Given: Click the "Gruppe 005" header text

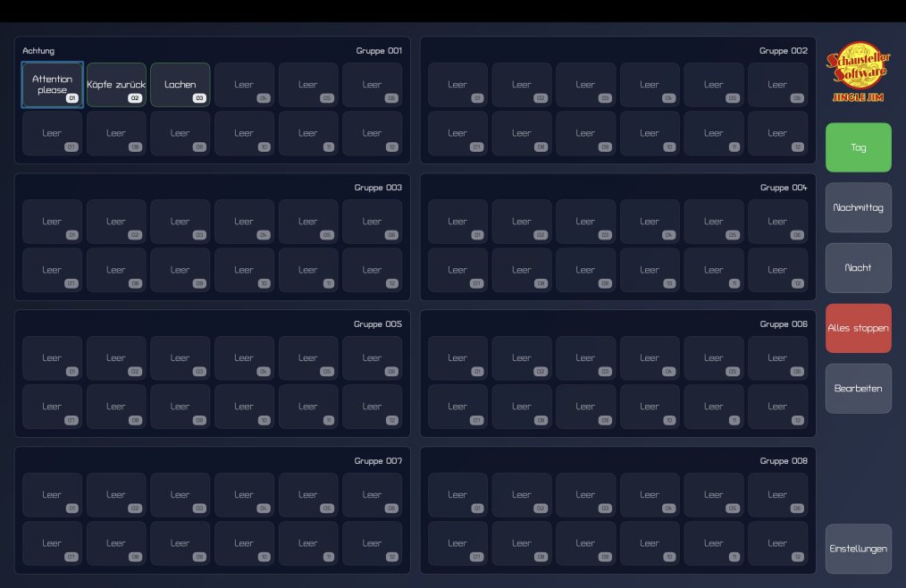Looking at the screenshot, I should tap(378, 323).
